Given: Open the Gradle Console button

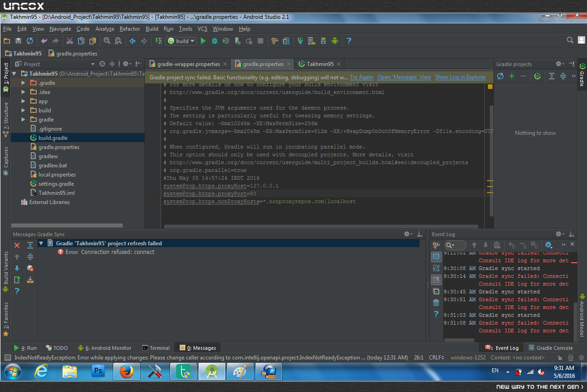Looking at the screenshot, I should [550, 348].
